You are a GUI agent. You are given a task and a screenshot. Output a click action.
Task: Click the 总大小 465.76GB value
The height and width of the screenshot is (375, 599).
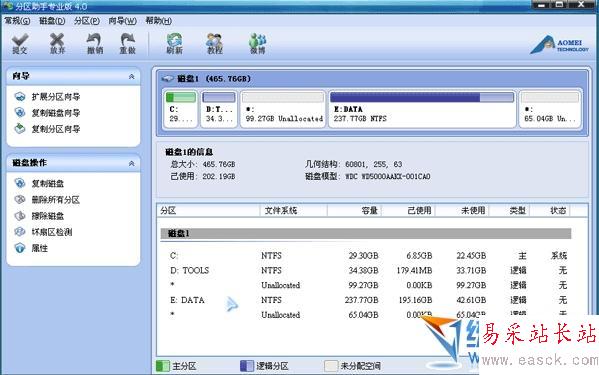[x=219, y=164]
